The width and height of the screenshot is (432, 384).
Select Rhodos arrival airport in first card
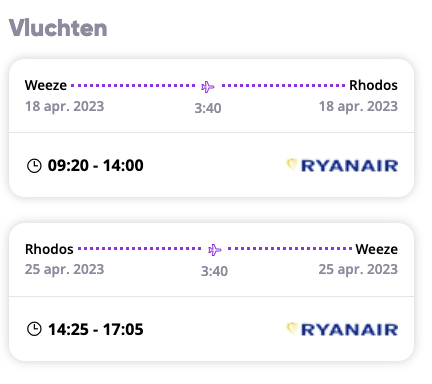pyautogui.click(x=373, y=85)
